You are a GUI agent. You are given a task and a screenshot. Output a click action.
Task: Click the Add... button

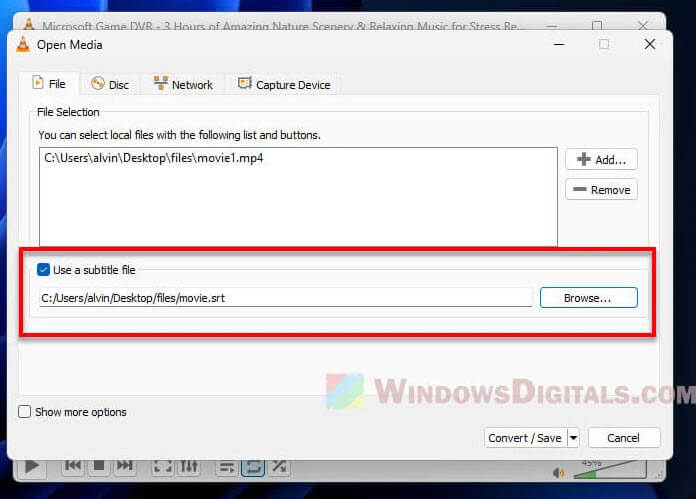coord(601,159)
